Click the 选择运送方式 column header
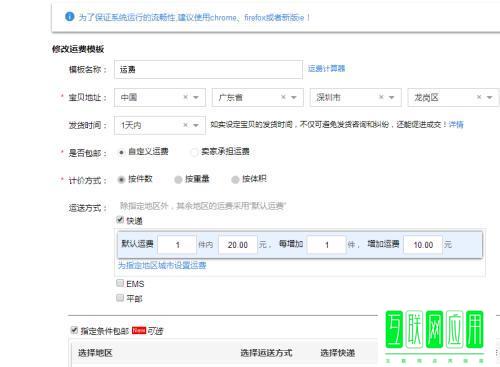This screenshot has width=500, height=367. pyautogui.click(x=266, y=353)
